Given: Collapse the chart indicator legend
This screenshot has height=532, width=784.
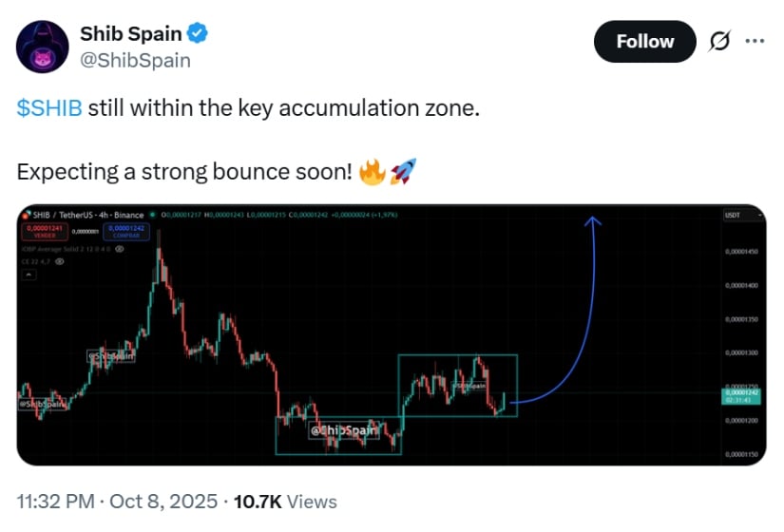Looking at the screenshot, I should point(30,274).
